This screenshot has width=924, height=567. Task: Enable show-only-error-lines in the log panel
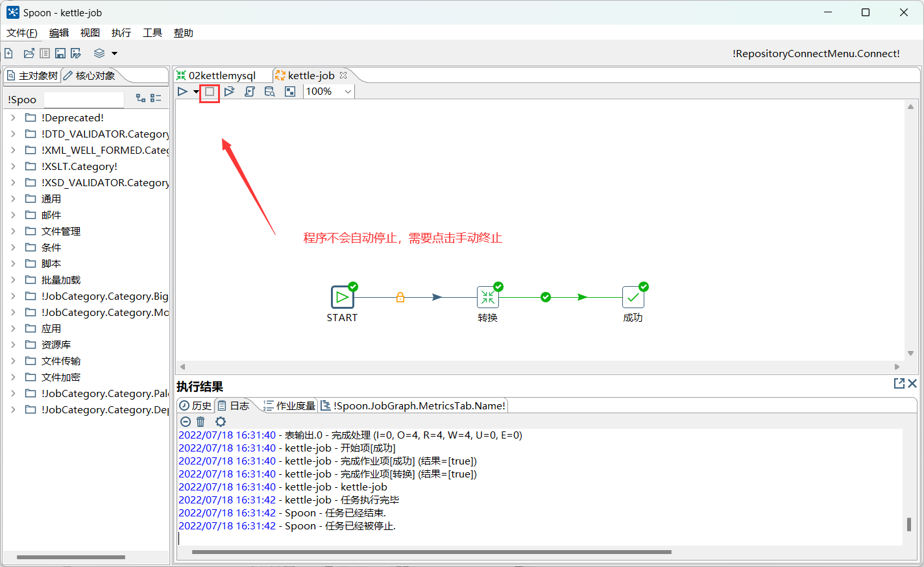[186, 422]
